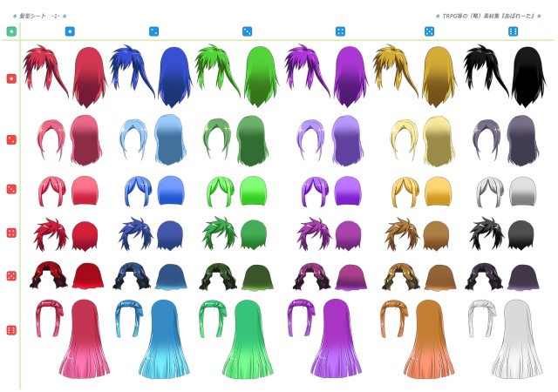This screenshot has height=392, width=558.
Task: Select the white straight-cut hime bangs
Action: click(x=482, y=319)
